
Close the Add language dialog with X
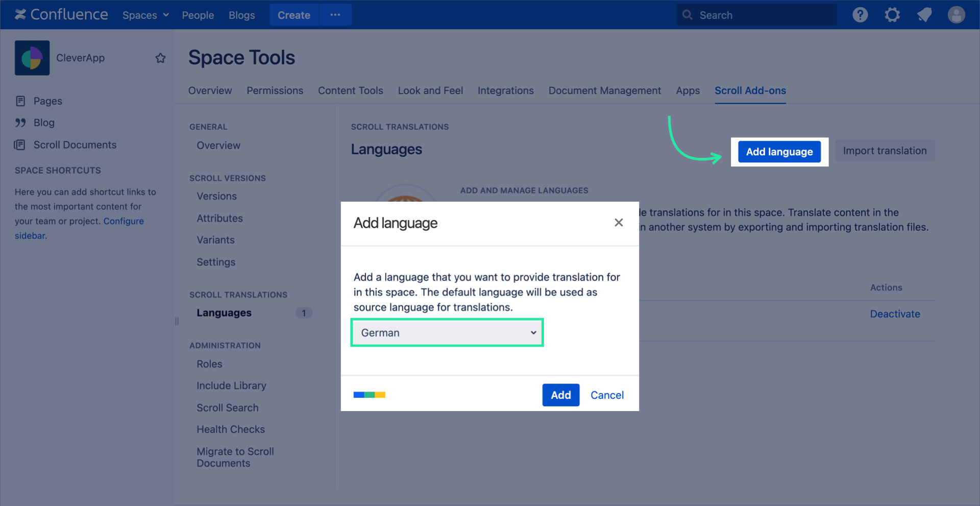[619, 223]
